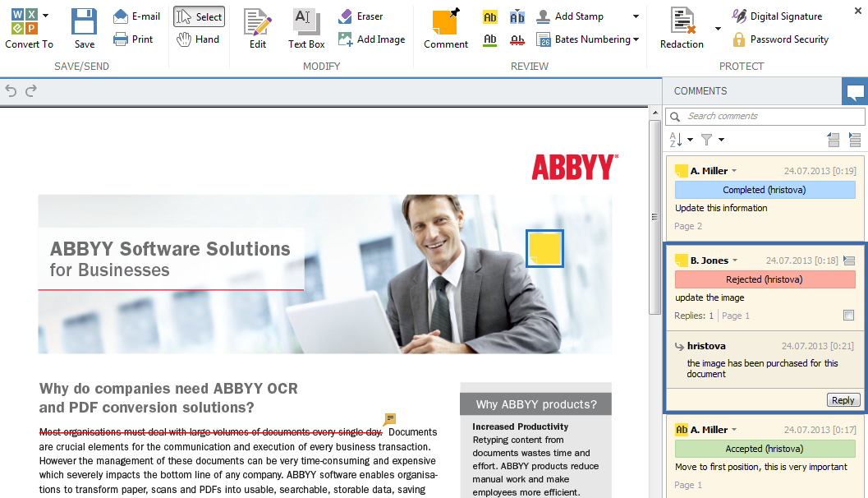This screenshot has height=498, width=868.
Task: Open the sort comments A-Z dropdown
Action: (681, 140)
